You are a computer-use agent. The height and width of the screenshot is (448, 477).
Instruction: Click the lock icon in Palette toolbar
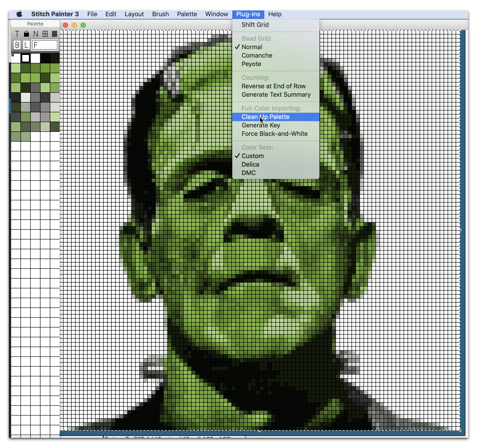(x=26, y=34)
